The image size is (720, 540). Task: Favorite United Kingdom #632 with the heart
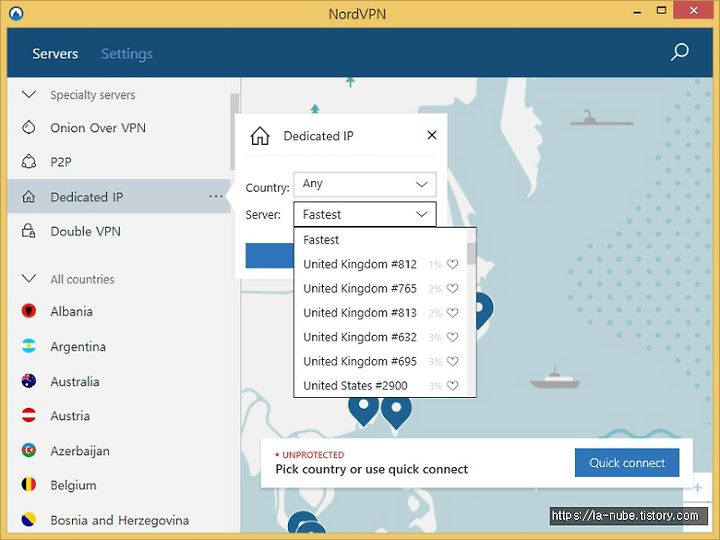pos(452,337)
